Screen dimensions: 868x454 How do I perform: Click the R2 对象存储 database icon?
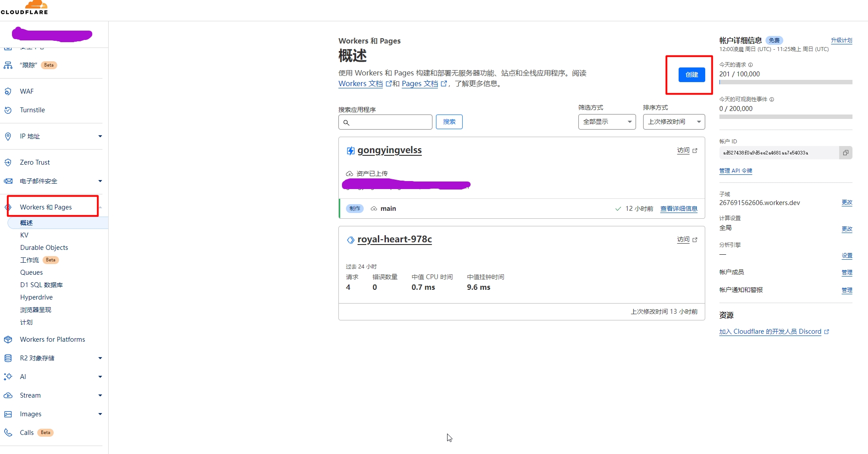pos(8,358)
